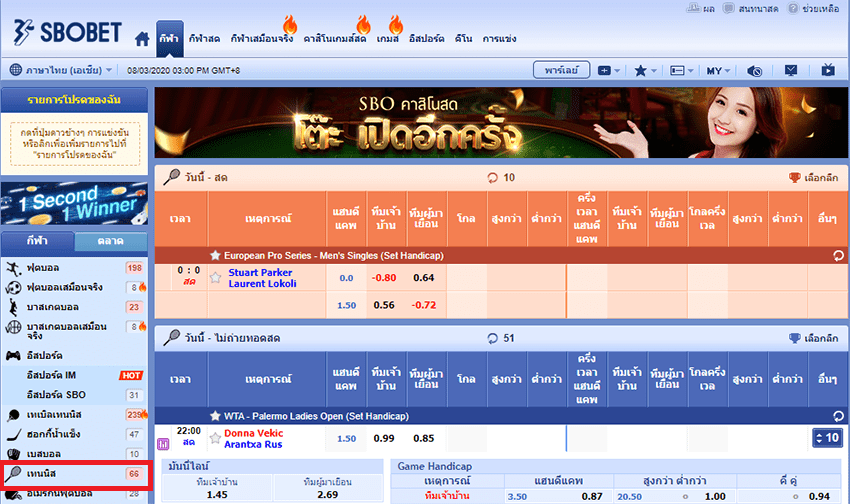The height and width of the screenshot is (504, 850).
Task: Open the view layout dropdown in toolbar
Action: pos(681,70)
